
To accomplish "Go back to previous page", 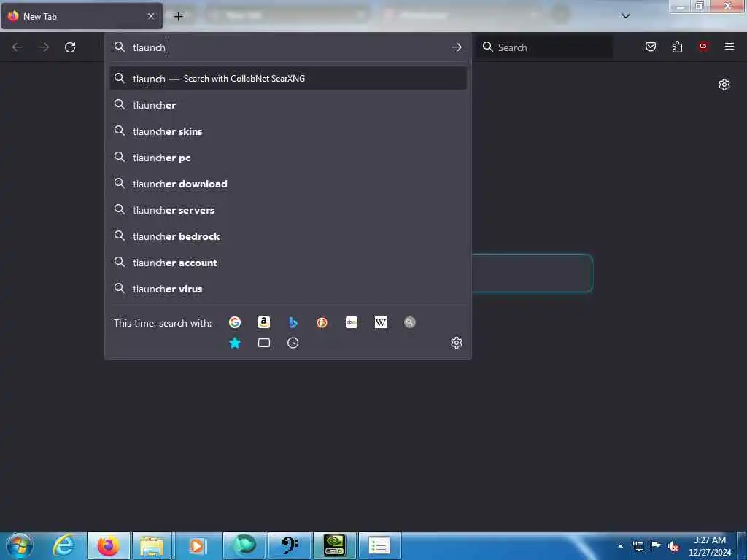I will 18,47.
